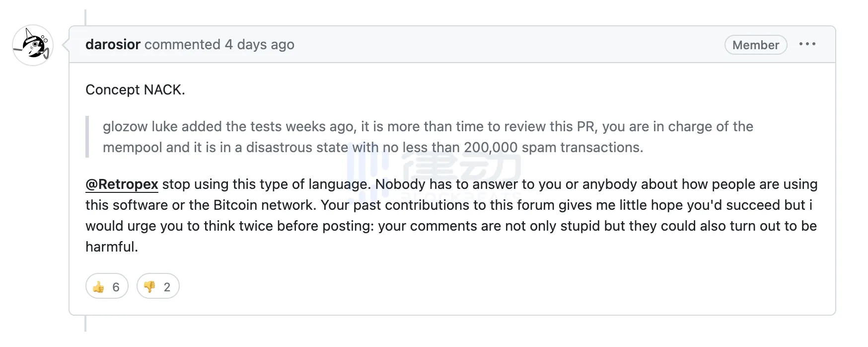Click the darosior username link
This screenshot has width=868, height=347.
[113, 45]
